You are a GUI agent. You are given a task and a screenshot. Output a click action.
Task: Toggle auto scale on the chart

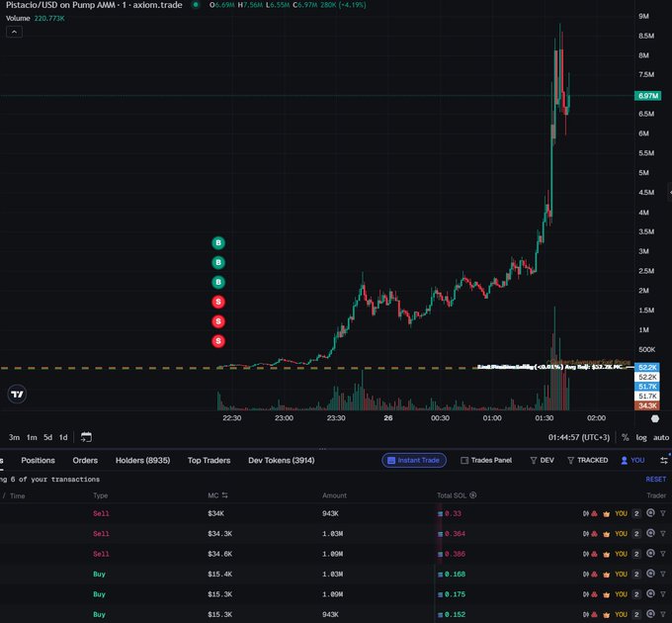point(661,437)
